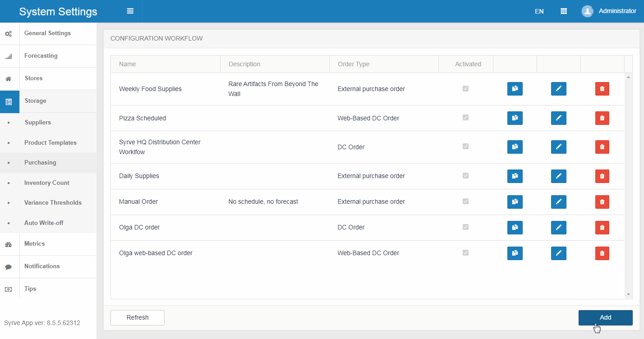Copy the Weekly Food Supplies workflow
This screenshot has height=339, width=644.
pos(515,89)
